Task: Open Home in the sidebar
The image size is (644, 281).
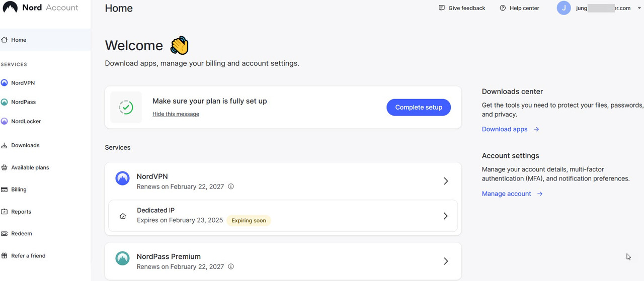Action: pyautogui.click(x=45, y=40)
